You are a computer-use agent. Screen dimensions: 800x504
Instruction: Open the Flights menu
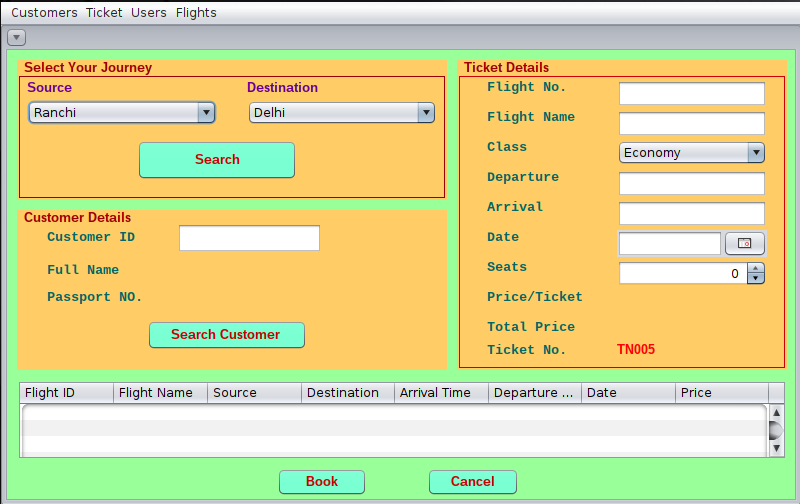click(x=196, y=13)
